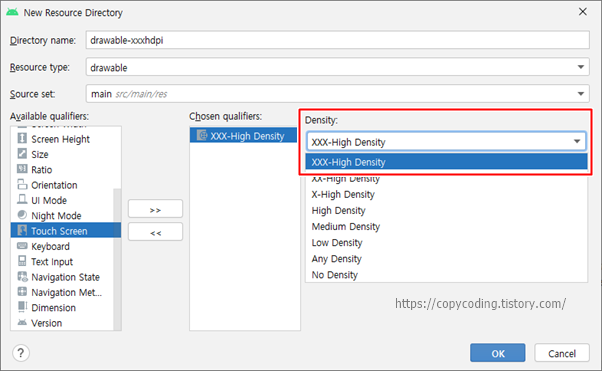
Task: Select the Navigation Met... qualifier text
Action: [66, 292]
